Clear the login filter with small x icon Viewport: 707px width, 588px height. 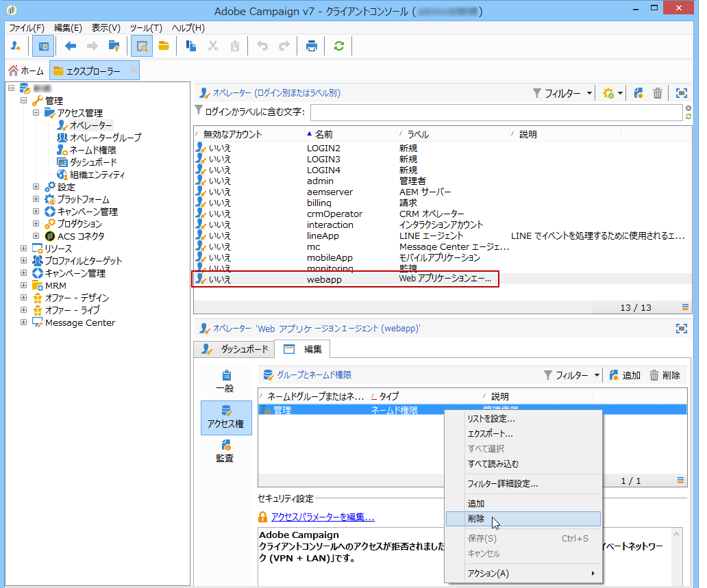(x=689, y=108)
